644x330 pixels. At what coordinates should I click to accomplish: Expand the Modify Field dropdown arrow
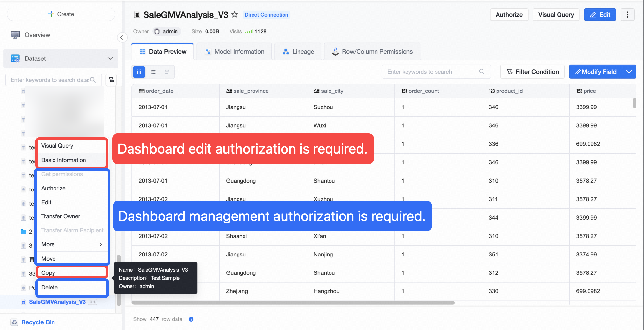pyautogui.click(x=629, y=72)
